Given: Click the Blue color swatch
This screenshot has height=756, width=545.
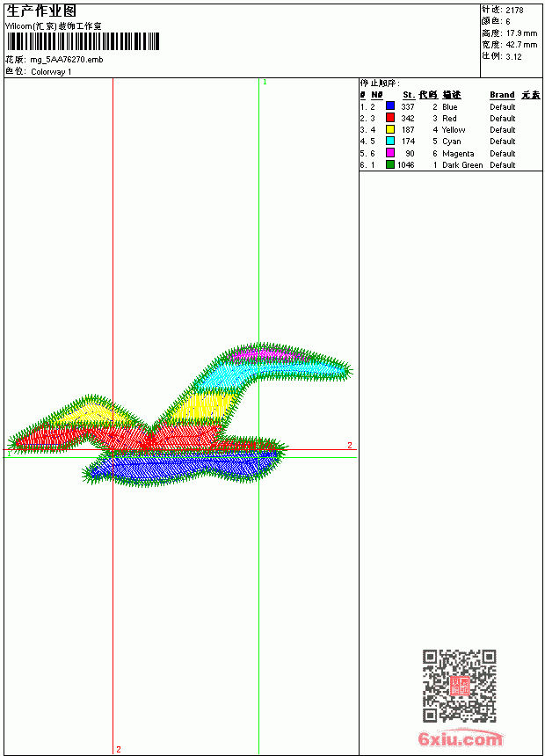Looking at the screenshot, I should tap(390, 106).
